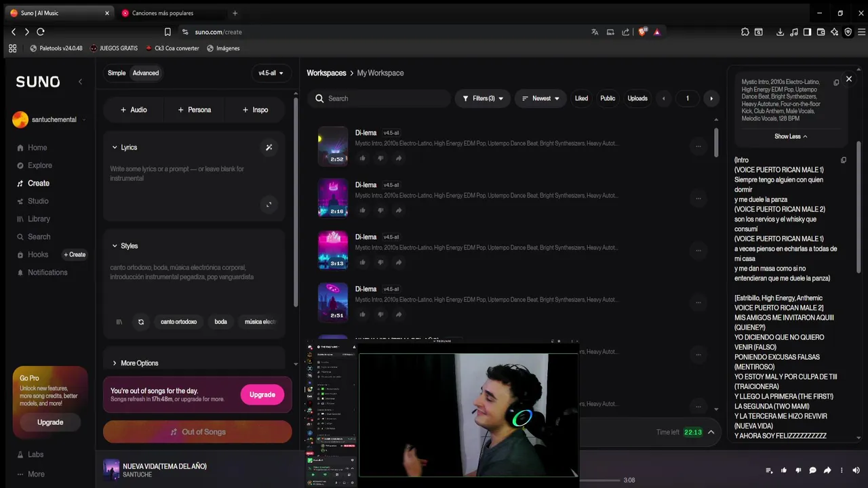Close the song details panel
Screen dimensions: 868x488
pos(848,79)
